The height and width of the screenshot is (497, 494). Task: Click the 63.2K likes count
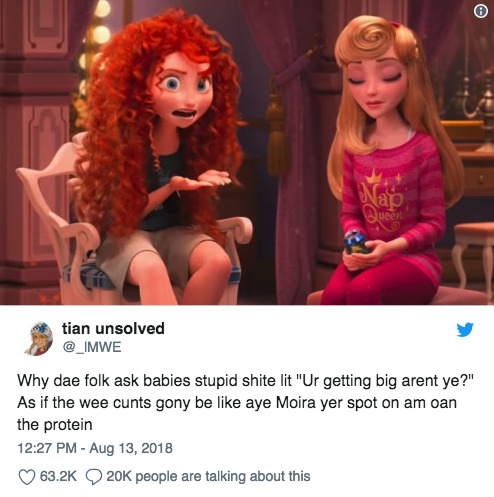58,476
